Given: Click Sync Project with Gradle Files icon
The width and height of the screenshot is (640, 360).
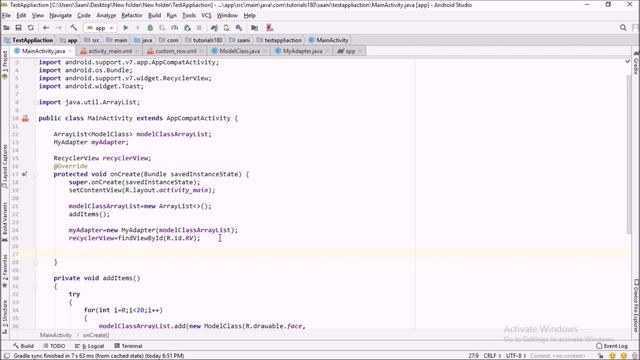Looking at the screenshot, I should click(x=214, y=28).
